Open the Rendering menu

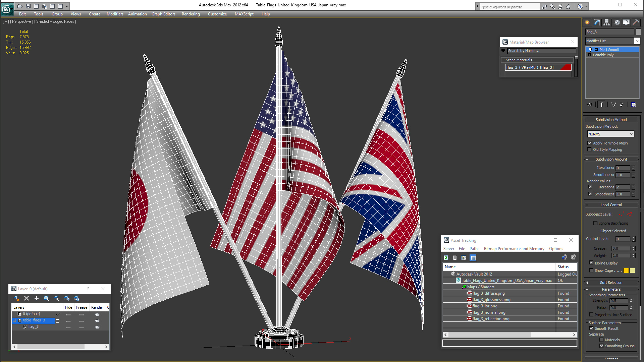(191, 14)
